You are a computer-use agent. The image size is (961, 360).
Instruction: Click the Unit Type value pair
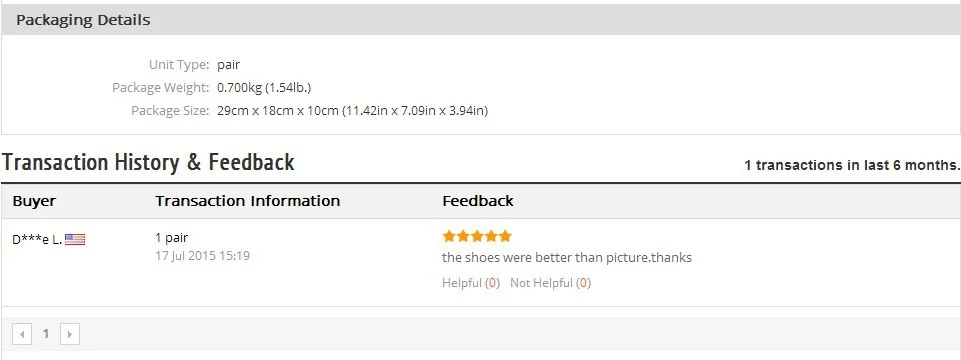[229, 64]
